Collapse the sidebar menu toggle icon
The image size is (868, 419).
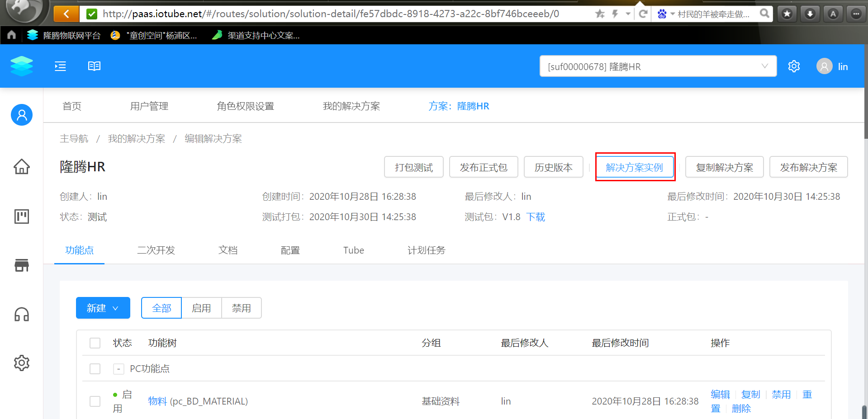coord(61,66)
